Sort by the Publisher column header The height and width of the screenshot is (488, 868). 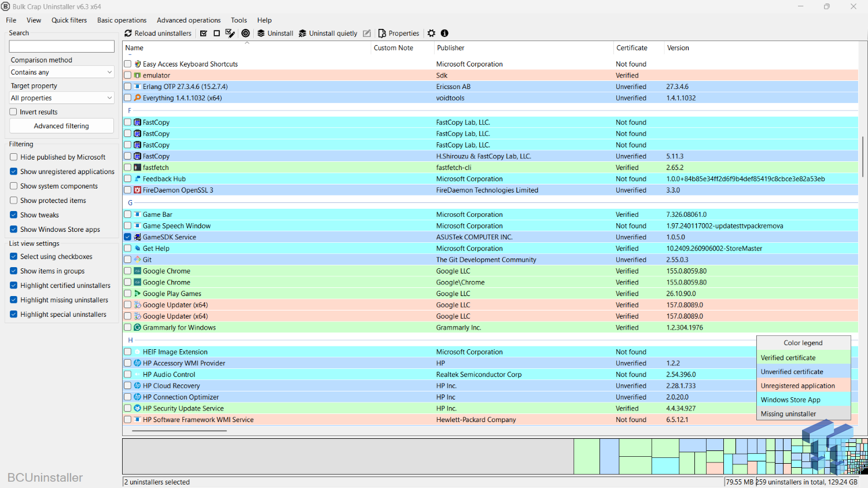523,48
